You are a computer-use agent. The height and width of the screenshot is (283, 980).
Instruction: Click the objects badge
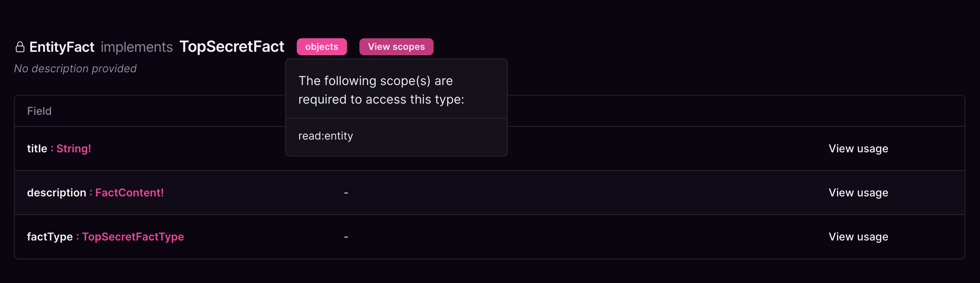(x=322, y=46)
